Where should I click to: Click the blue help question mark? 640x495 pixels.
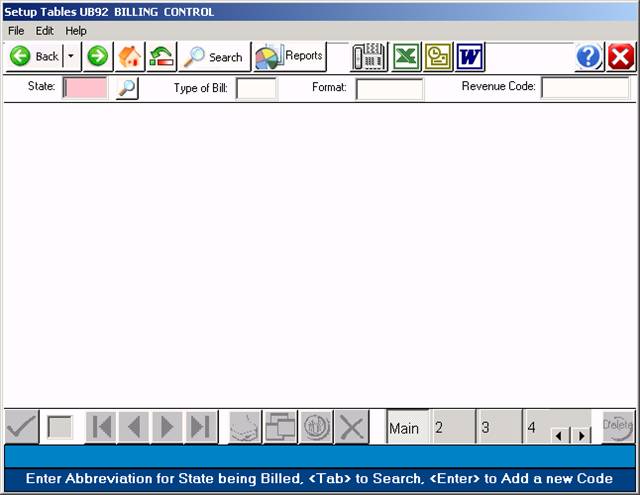click(589, 57)
